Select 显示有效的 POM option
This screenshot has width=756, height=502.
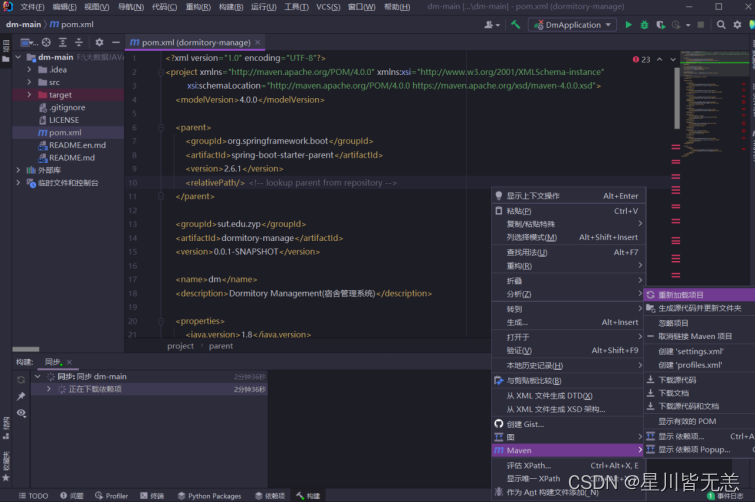699,421
